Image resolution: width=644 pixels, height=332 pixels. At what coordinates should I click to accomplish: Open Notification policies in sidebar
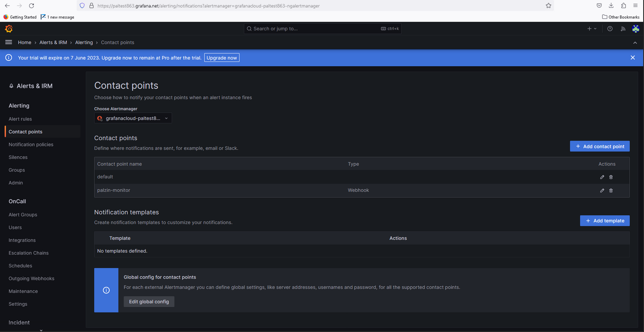click(31, 144)
